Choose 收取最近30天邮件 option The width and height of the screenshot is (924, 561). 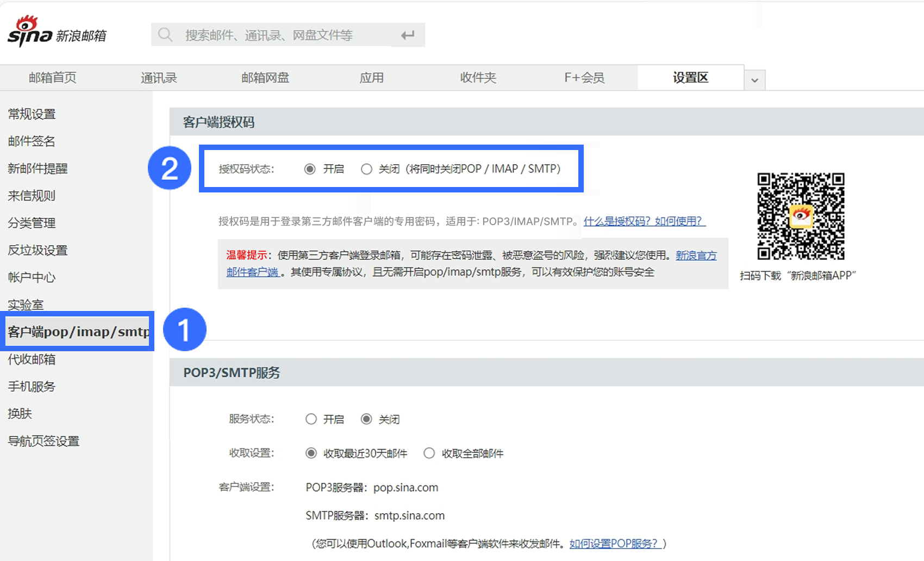311,453
